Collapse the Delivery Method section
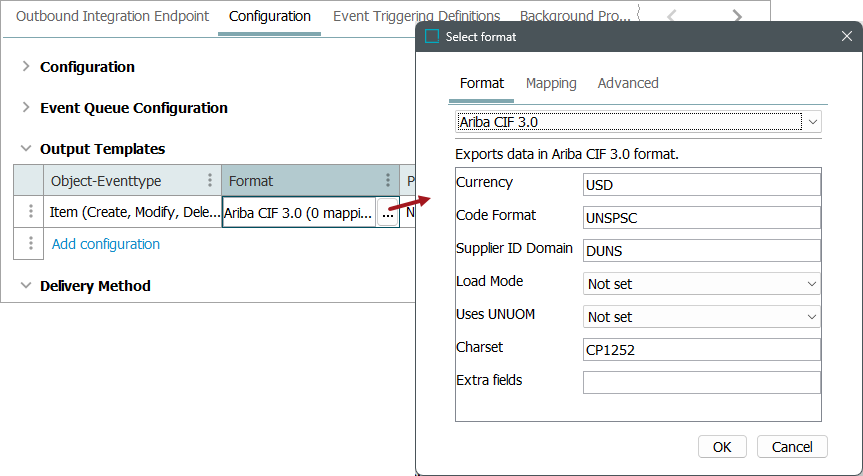 point(26,286)
